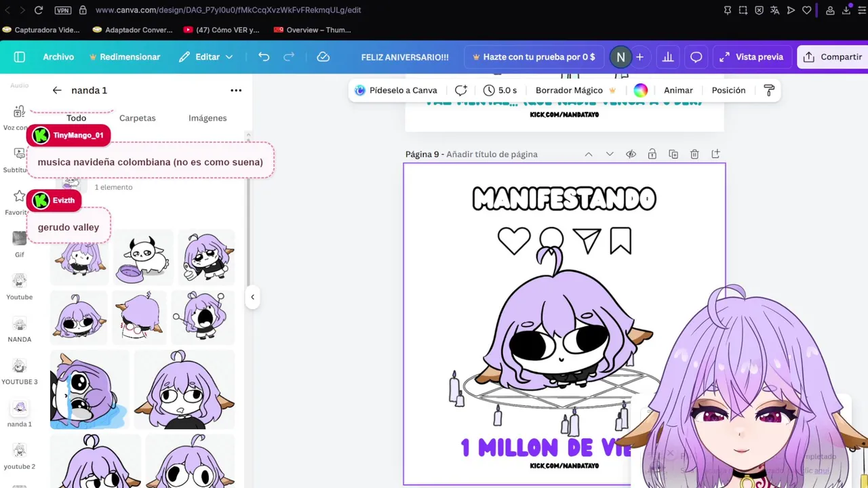Open the Cómo VER y... bookmark

[221, 30]
